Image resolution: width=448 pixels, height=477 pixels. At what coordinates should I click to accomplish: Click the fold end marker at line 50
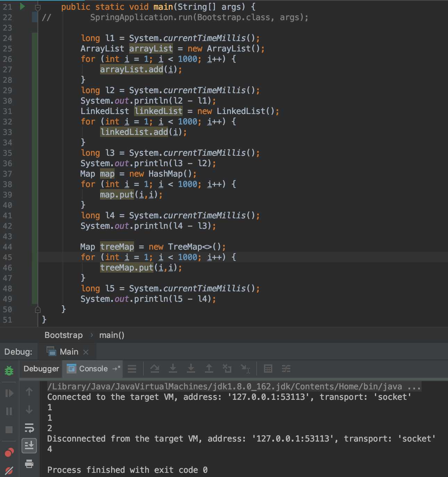38,309
